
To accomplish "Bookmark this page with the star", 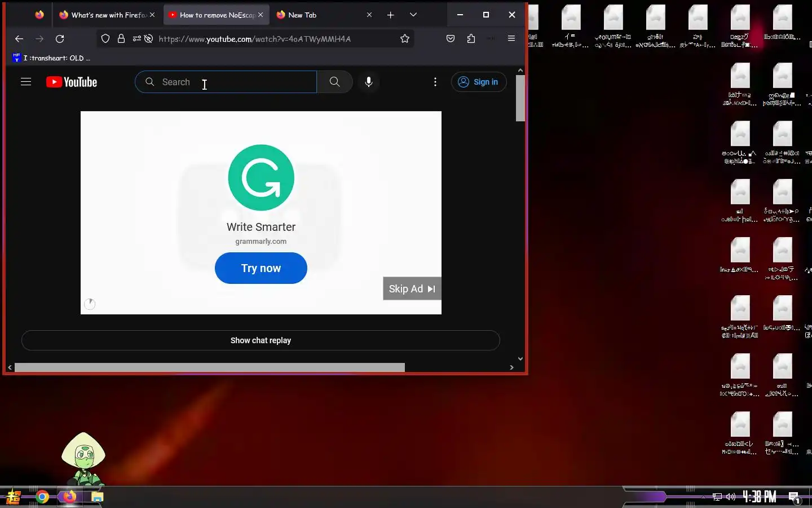I will [405, 38].
